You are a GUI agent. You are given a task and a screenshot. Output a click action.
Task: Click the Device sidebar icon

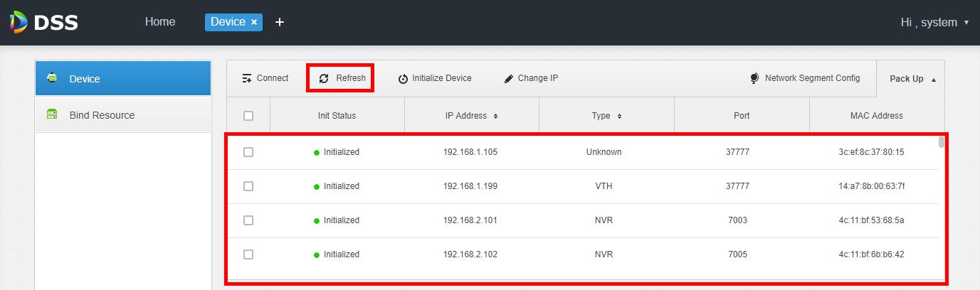[52, 78]
